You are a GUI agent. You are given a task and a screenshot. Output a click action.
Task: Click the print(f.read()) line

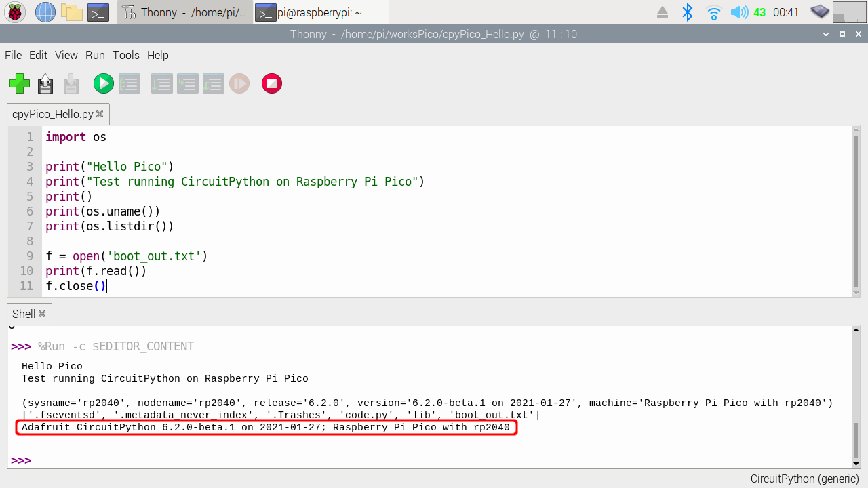[96, 271]
